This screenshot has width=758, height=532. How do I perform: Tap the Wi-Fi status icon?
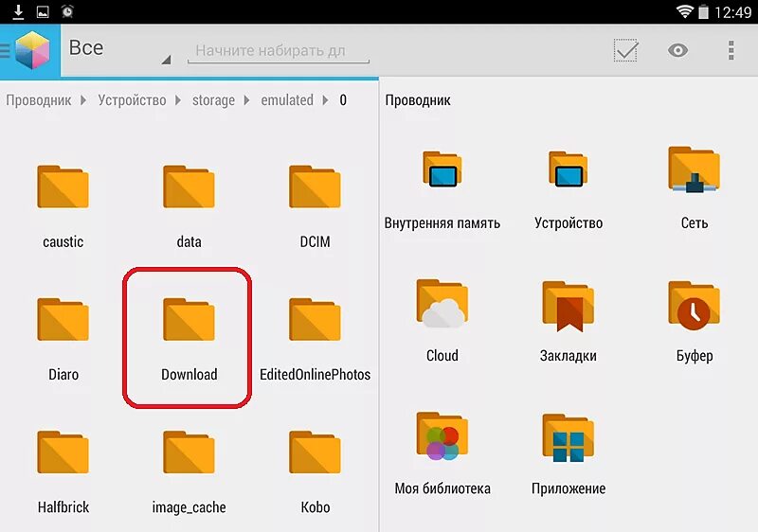pyautogui.click(x=684, y=11)
